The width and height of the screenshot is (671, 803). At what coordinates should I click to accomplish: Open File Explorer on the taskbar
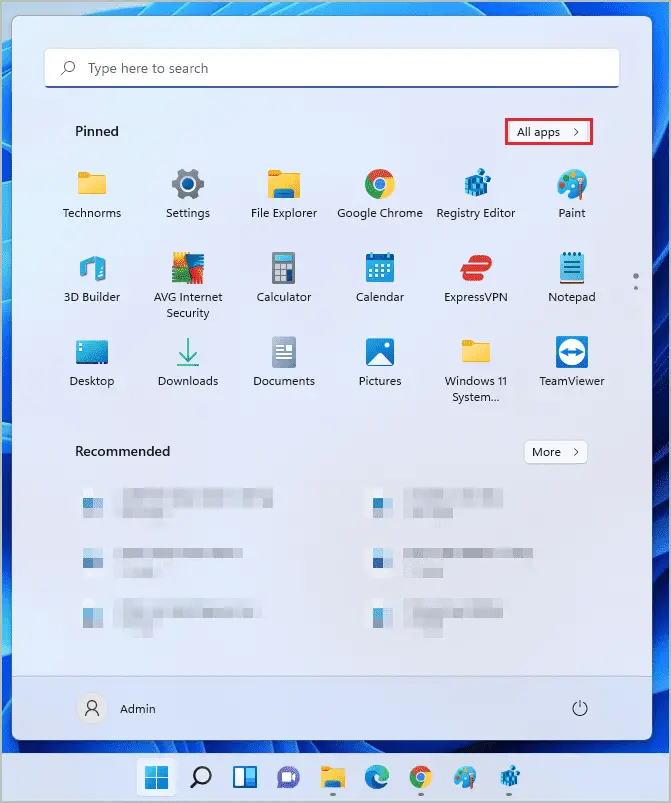coord(333,777)
